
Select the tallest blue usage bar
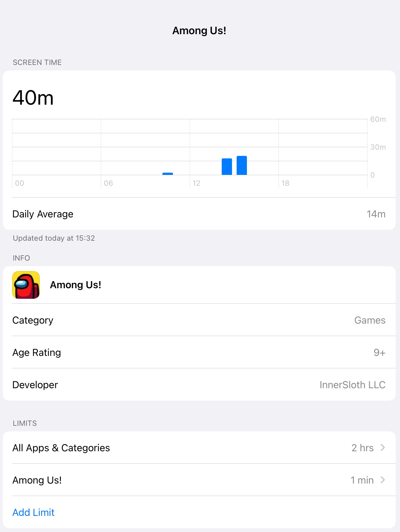242,166
